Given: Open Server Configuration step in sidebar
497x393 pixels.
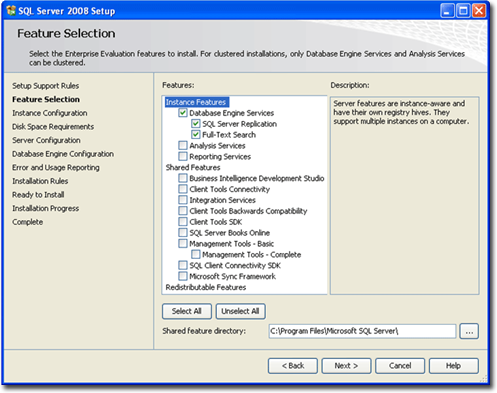Looking at the screenshot, I should click(x=46, y=140).
